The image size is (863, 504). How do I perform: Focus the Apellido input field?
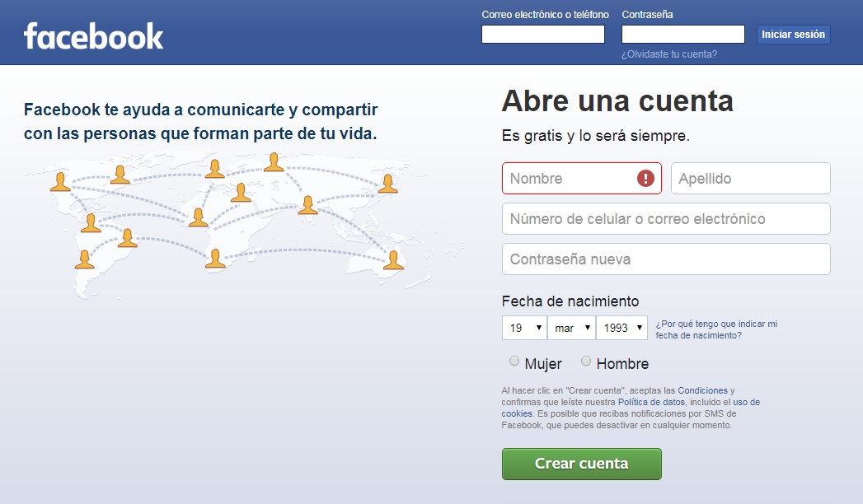750,178
